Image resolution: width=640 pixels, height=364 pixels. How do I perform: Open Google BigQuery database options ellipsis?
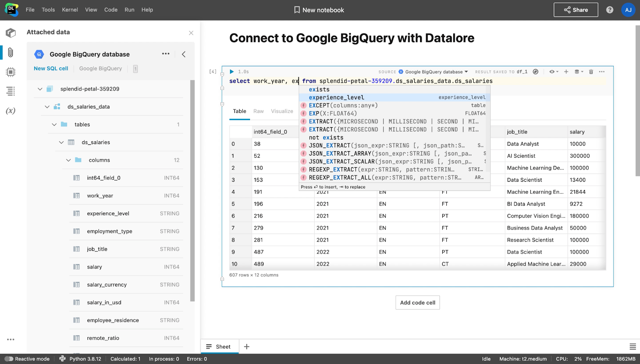(166, 54)
